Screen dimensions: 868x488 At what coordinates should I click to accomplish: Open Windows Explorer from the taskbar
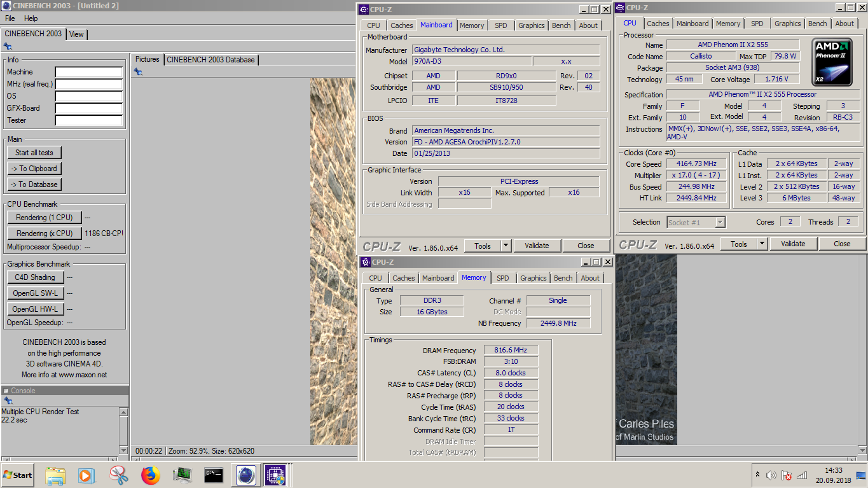(55, 475)
